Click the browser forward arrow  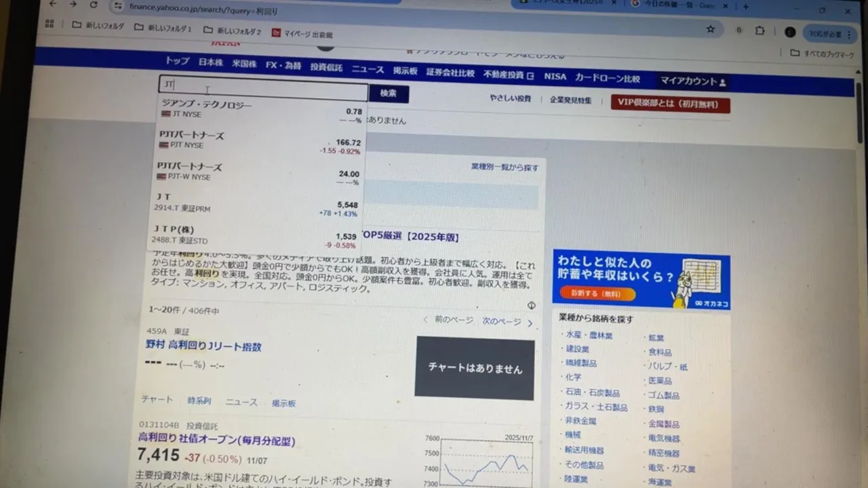pos(73,4)
